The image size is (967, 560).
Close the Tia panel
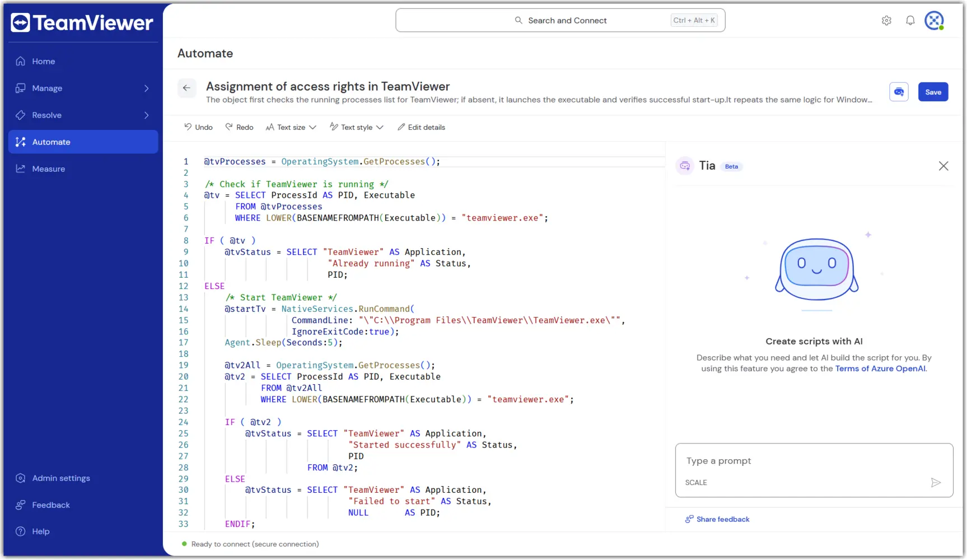point(943,166)
